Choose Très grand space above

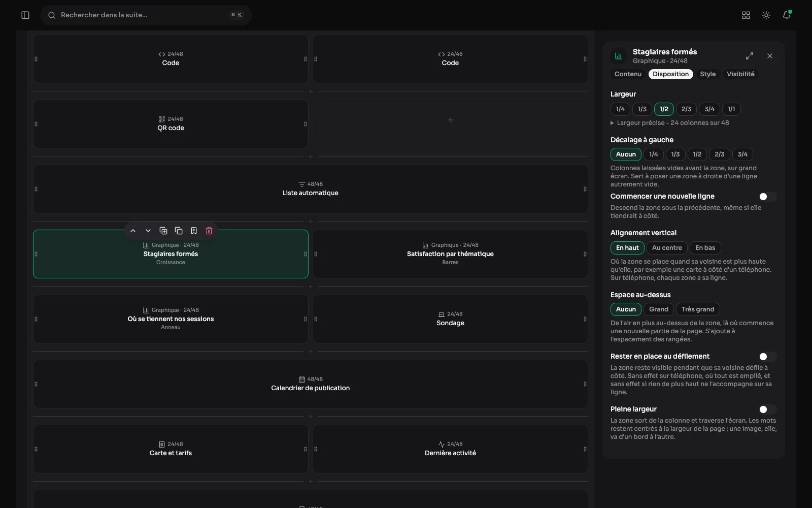click(x=698, y=309)
